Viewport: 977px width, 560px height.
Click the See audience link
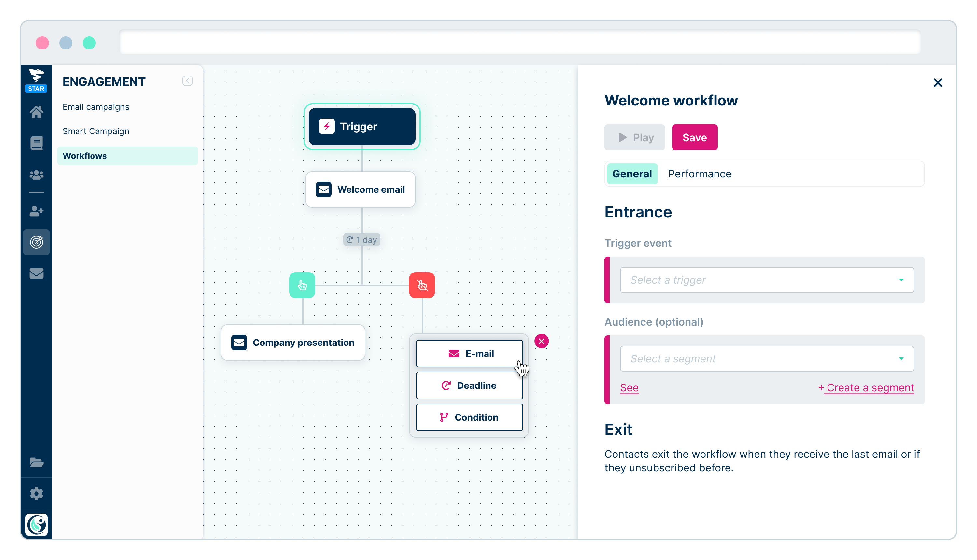click(628, 387)
